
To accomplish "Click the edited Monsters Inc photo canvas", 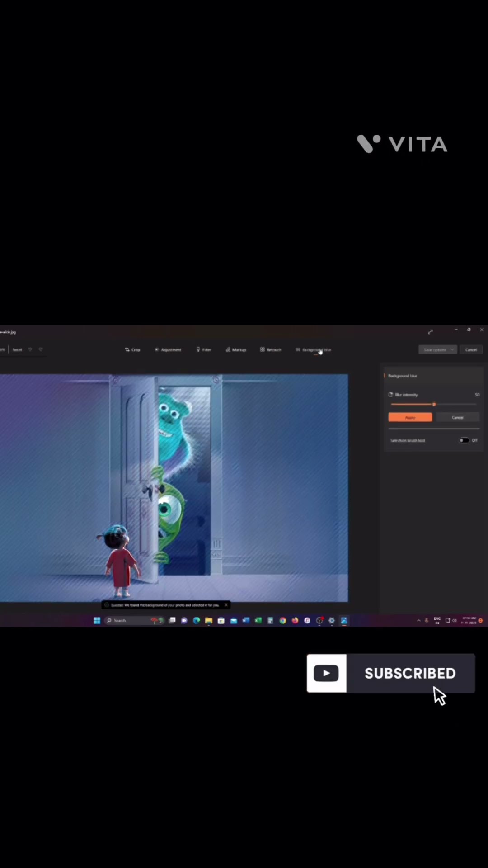I will (x=174, y=488).
